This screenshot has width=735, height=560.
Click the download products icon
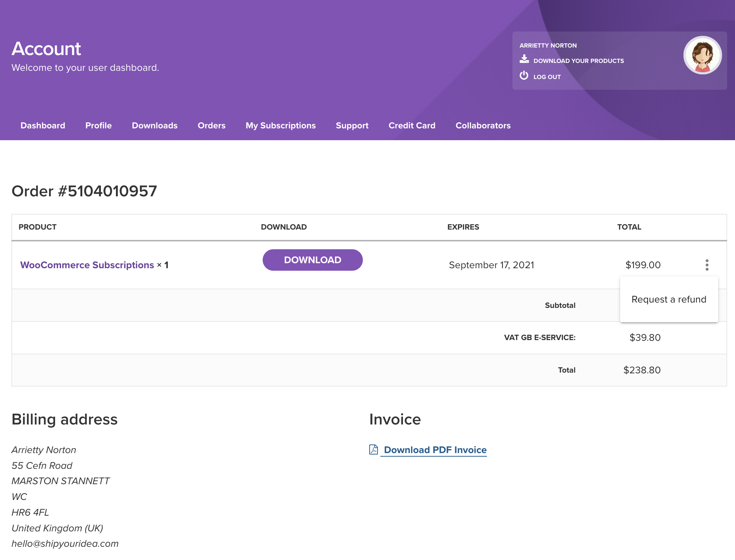point(524,59)
